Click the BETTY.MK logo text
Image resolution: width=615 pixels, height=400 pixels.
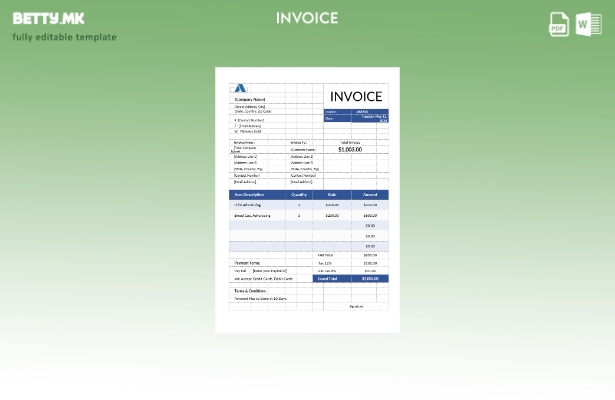[49, 18]
